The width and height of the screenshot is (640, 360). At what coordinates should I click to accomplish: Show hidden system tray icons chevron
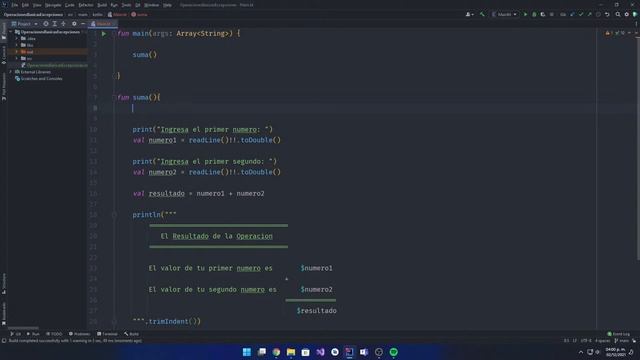point(581,352)
